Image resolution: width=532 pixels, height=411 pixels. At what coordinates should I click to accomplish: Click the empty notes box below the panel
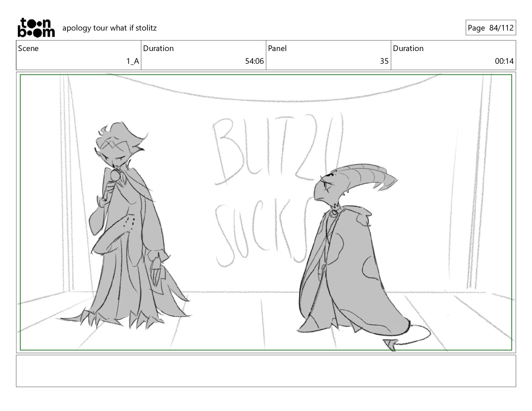266,371
